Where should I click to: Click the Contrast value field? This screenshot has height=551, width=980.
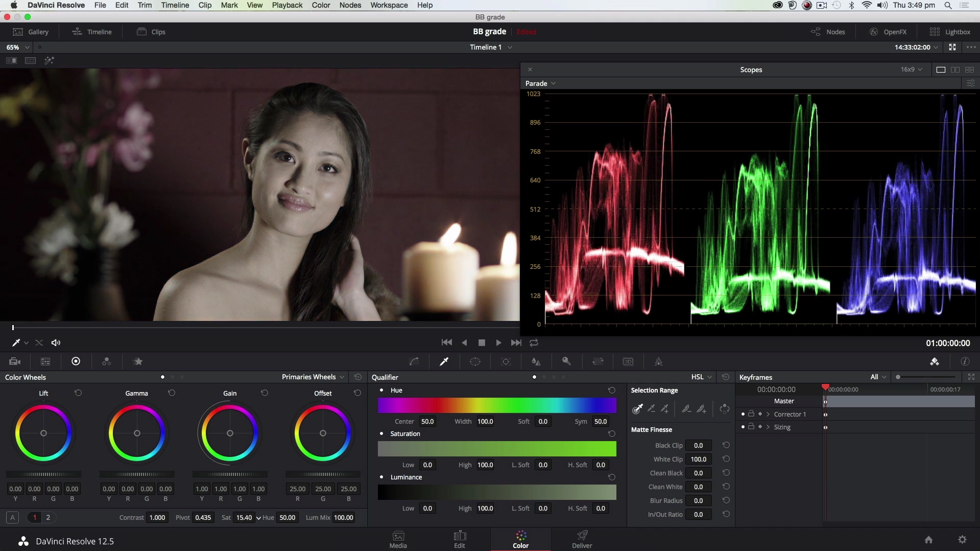[x=157, y=517]
